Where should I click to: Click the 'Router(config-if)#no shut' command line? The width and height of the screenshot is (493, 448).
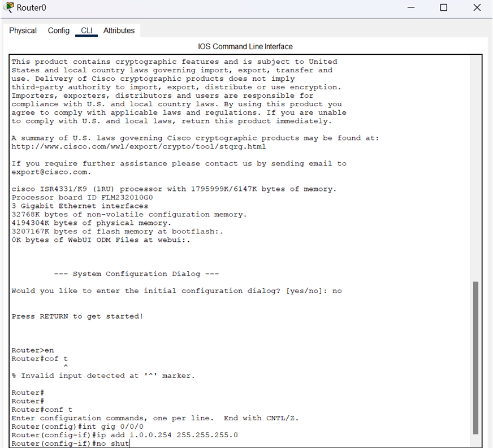(x=71, y=443)
